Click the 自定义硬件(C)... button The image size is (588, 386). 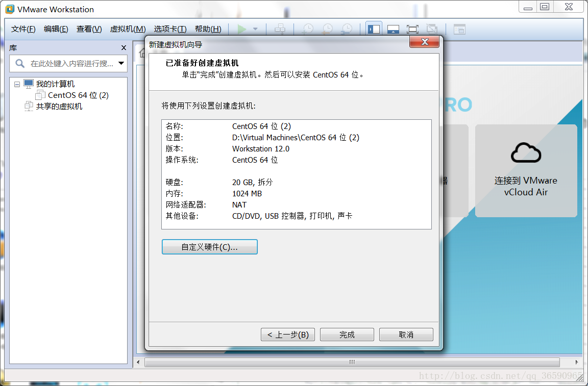(x=210, y=247)
